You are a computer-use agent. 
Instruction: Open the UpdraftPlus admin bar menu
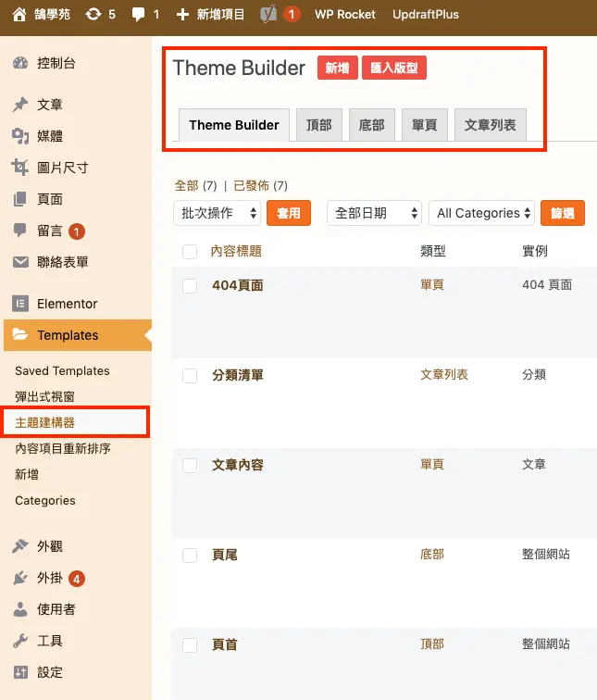pyautogui.click(x=426, y=14)
